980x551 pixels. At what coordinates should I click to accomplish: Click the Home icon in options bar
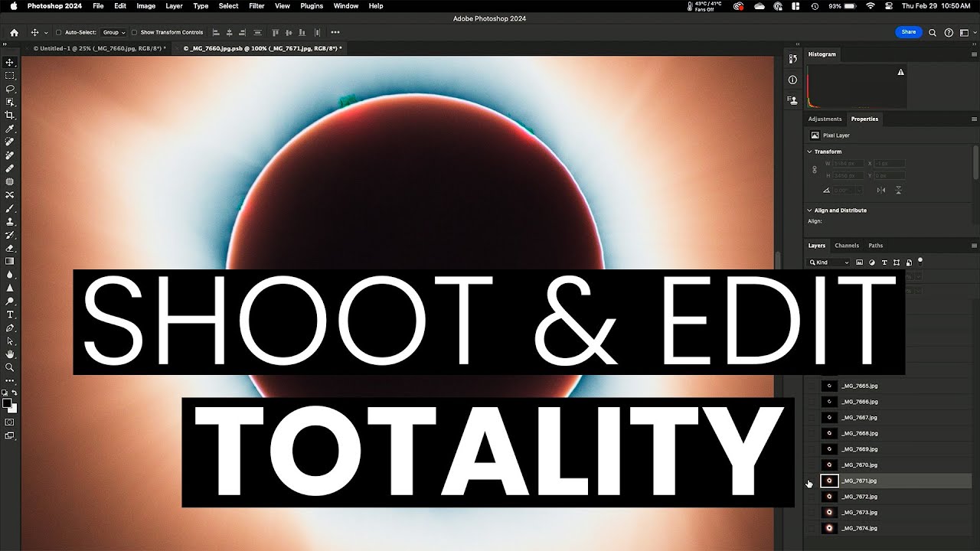pyautogui.click(x=15, y=33)
